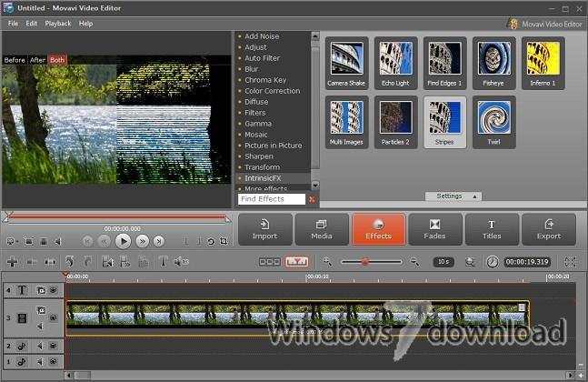Viewport: 588px width, 382px height.
Task: Zoom in timeline with plus magnifier
Action: (x=327, y=262)
